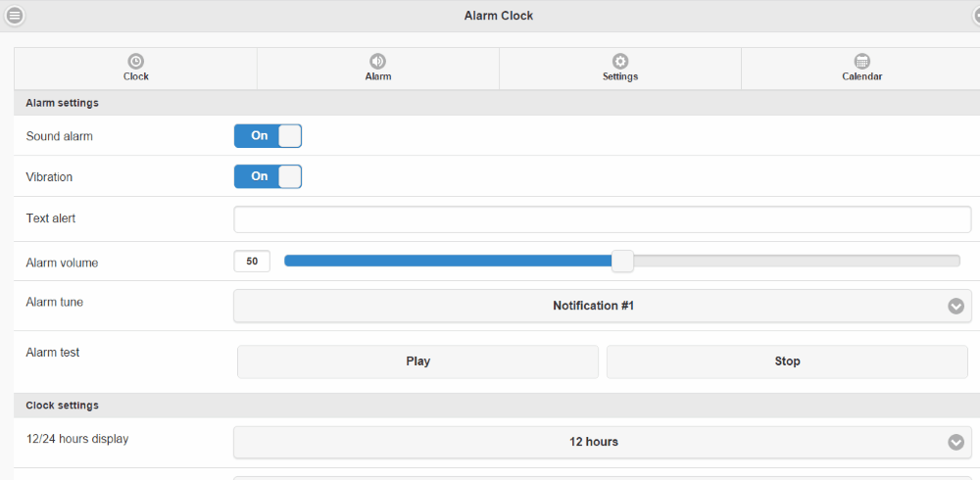Viewport: 980px width, 480px height.
Task: Click the 'Vibration' label
Action: click(x=49, y=177)
